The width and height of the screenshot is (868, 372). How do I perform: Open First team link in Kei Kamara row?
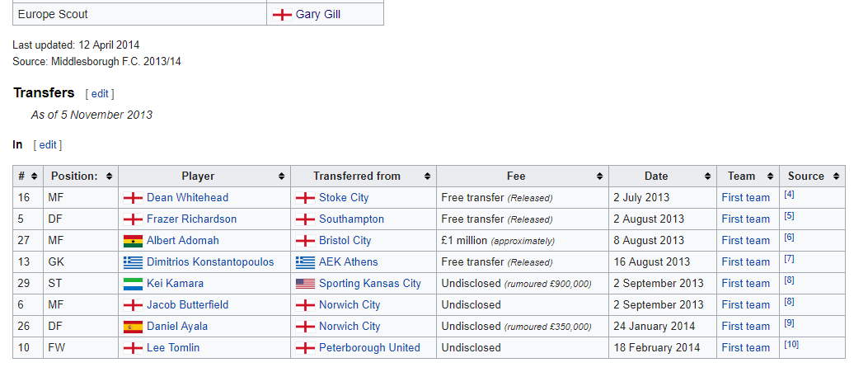(745, 284)
